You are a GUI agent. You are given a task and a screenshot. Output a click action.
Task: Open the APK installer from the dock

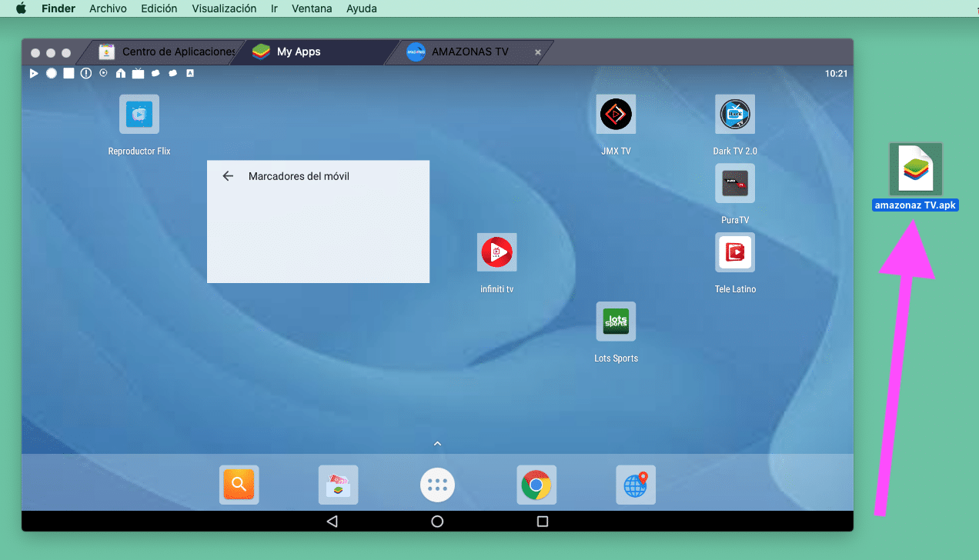[x=338, y=485]
